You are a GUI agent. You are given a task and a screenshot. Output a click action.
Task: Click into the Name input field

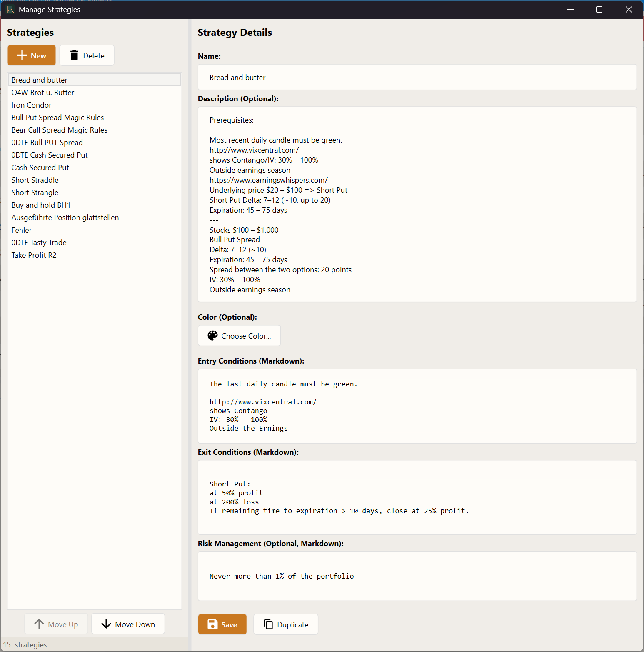[x=417, y=77]
